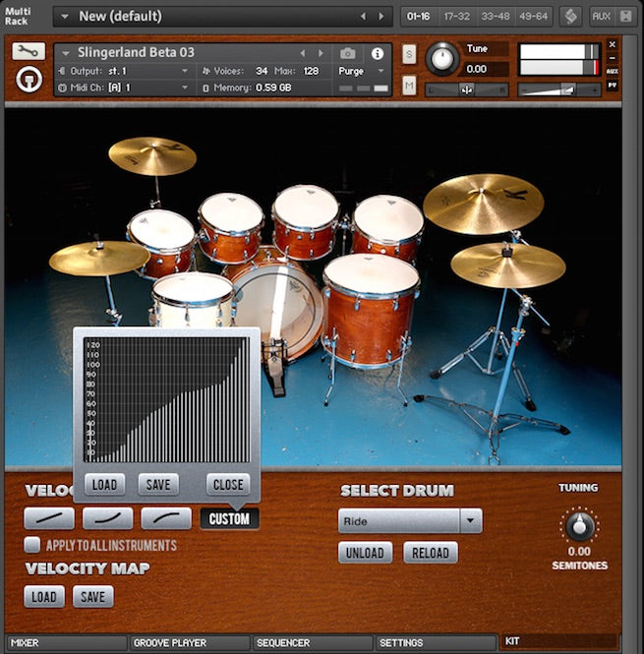Toggle the Solo (S) button
The image size is (644, 654).
[409, 53]
